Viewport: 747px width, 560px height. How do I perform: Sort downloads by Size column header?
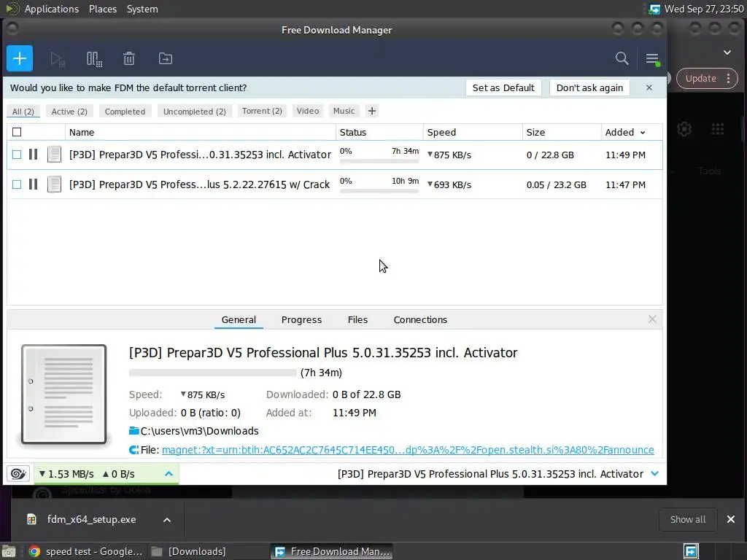[562, 133]
